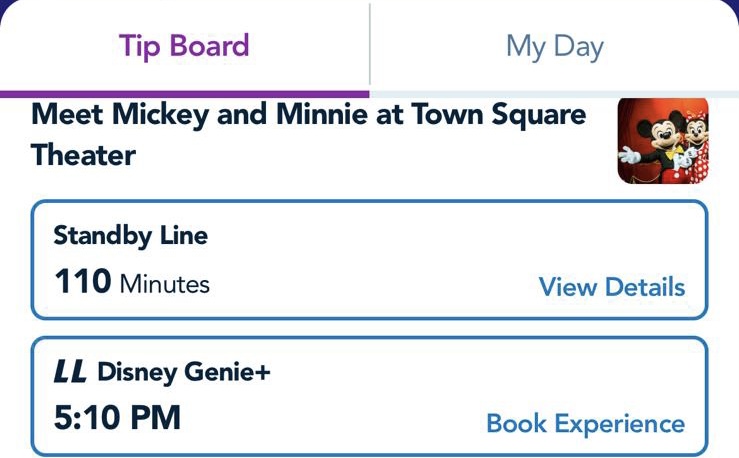Select the Meet Mickey and Minnie attraction title

[309, 114]
